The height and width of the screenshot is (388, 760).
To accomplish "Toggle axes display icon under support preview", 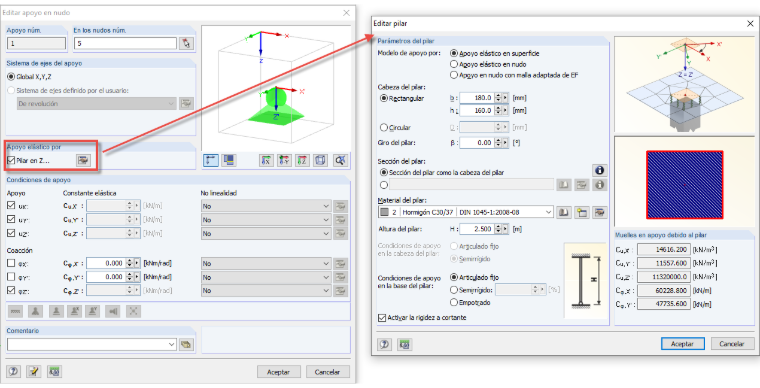I will (211, 160).
